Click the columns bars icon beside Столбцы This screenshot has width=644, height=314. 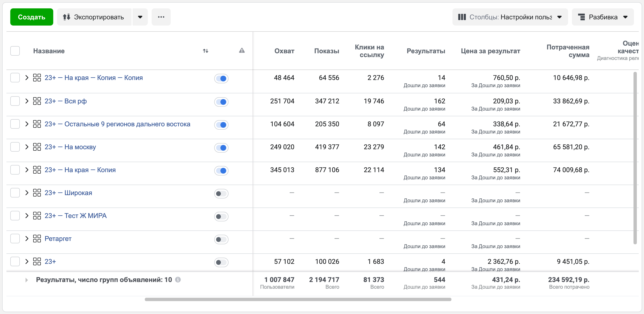coord(462,17)
